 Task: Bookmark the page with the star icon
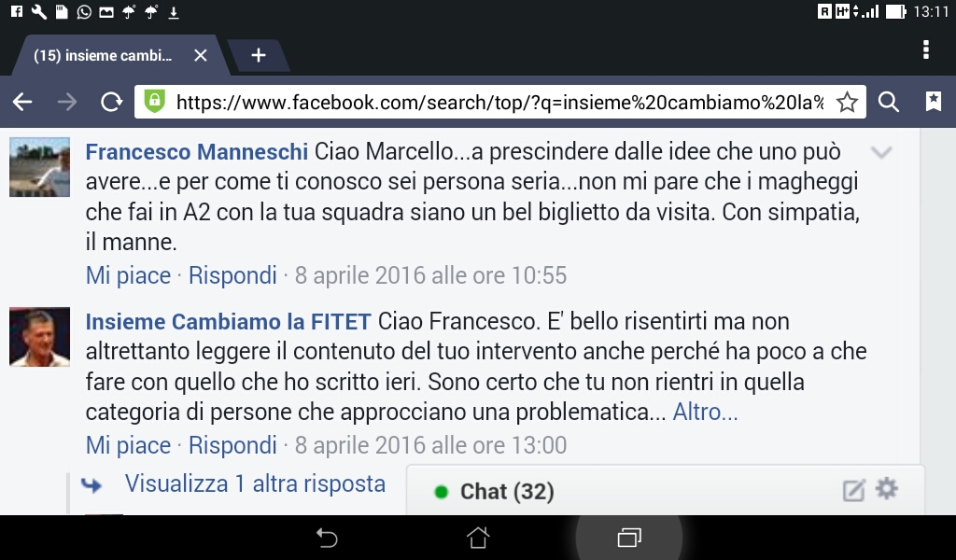847,102
